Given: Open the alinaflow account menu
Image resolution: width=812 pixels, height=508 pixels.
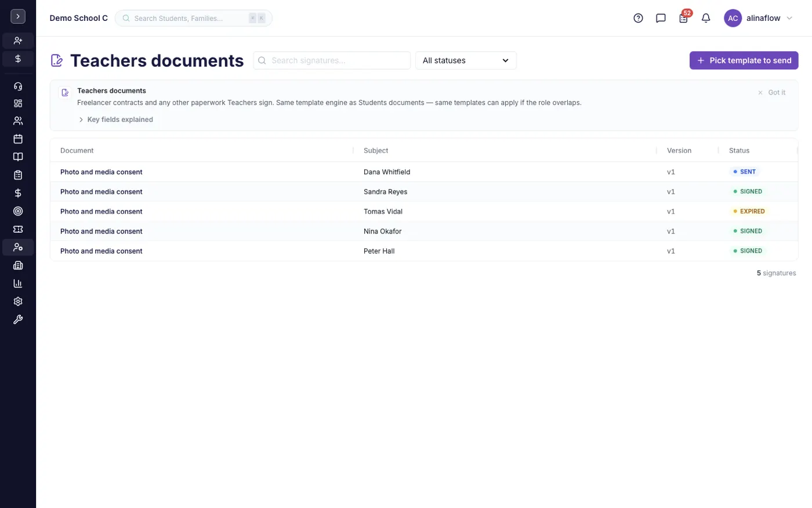Looking at the screenshot, I should tap(759, 18).
